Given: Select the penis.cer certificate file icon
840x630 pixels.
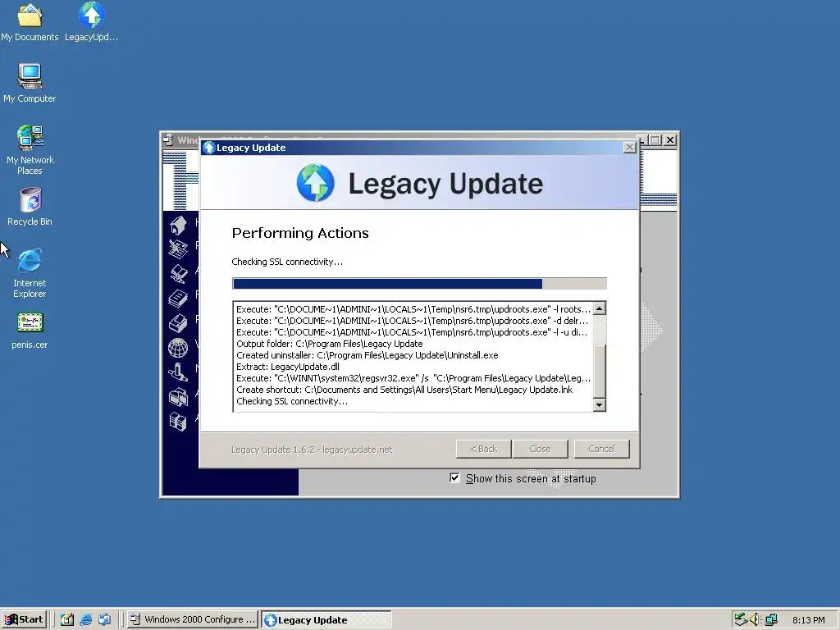Looking at the screenshot, I should pos(30,331).
